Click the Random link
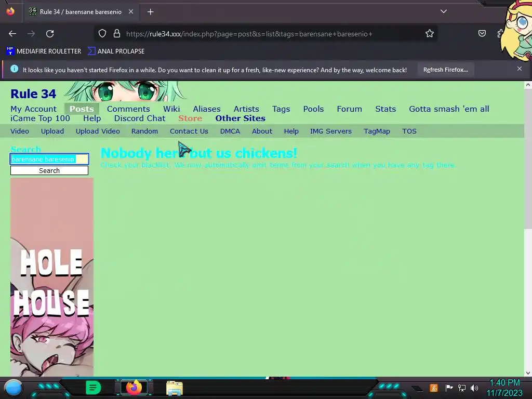Image resolution: width=532 pixels, height=399 pixels. [144, 131]
